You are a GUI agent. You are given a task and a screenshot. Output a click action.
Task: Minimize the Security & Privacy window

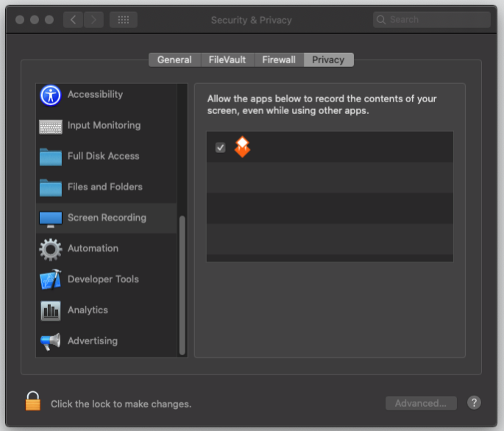(x=35, y=20)
